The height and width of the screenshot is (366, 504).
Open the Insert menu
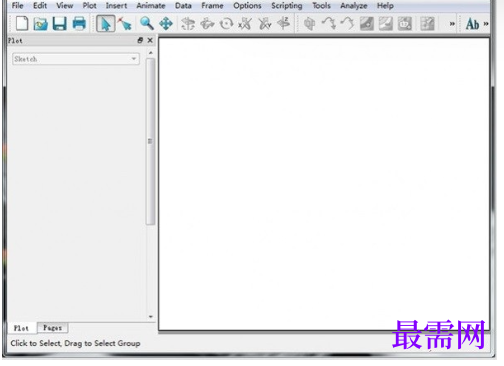point(116,6)
